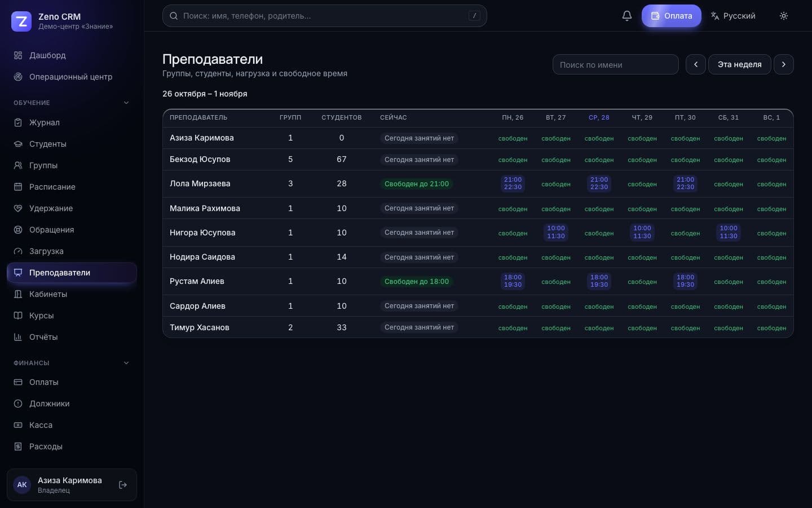Go to Операционный центр

[x=72, y=77]
